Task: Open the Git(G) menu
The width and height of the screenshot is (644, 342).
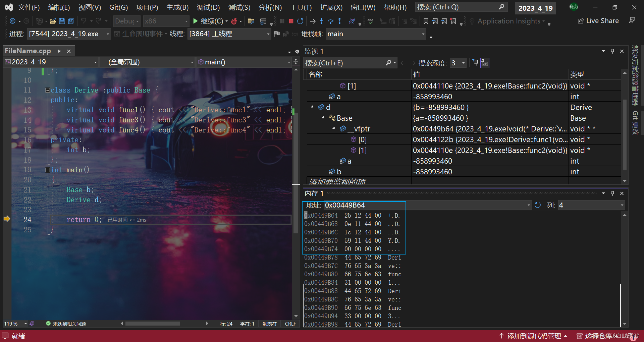Action: click(x=118, y=7)
